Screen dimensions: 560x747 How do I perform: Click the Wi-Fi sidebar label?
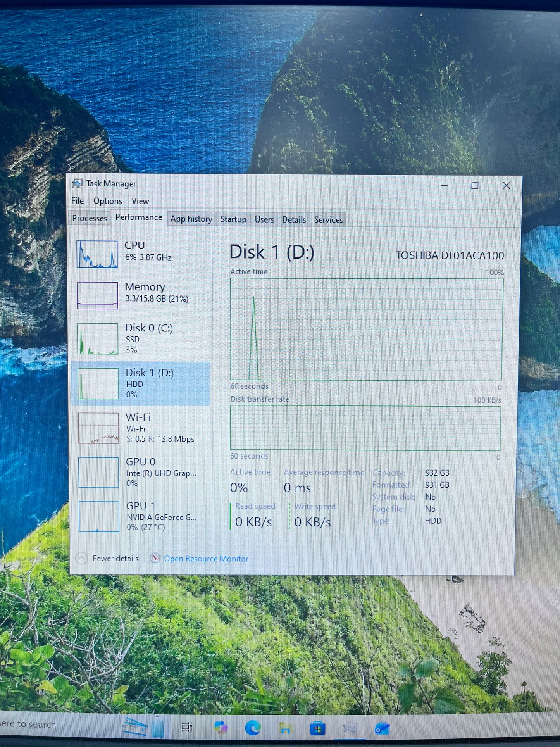pos(138,417)
